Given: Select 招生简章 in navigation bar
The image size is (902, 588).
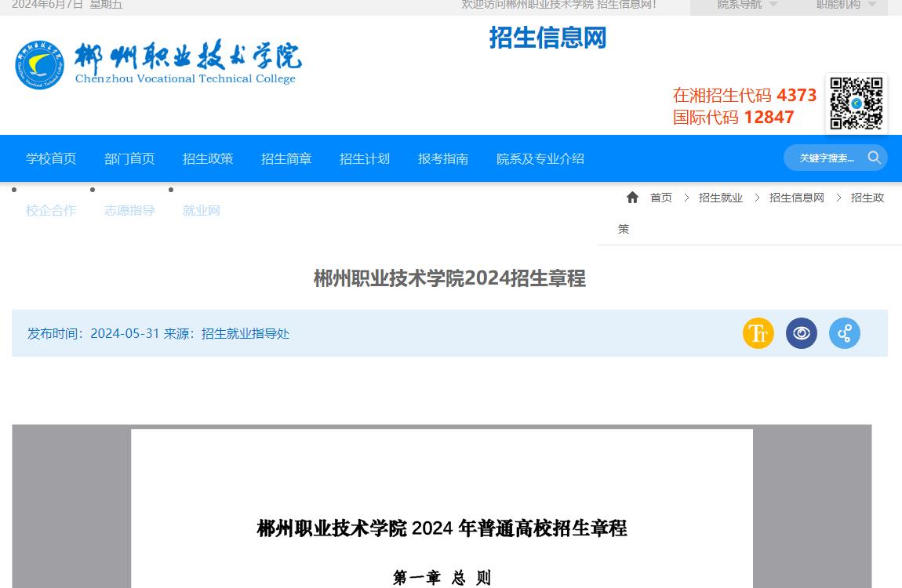Looking at the screenshot, I should [286, 158].
